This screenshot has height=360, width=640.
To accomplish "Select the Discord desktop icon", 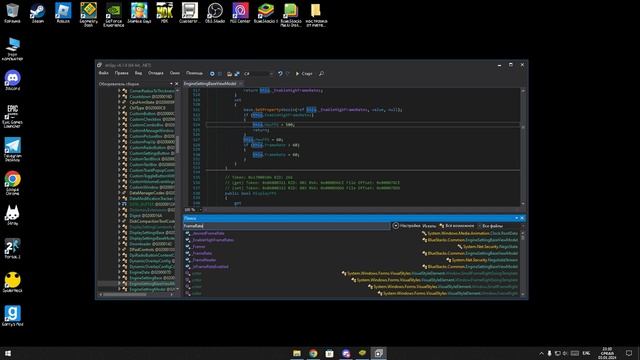I will point(12,80).
